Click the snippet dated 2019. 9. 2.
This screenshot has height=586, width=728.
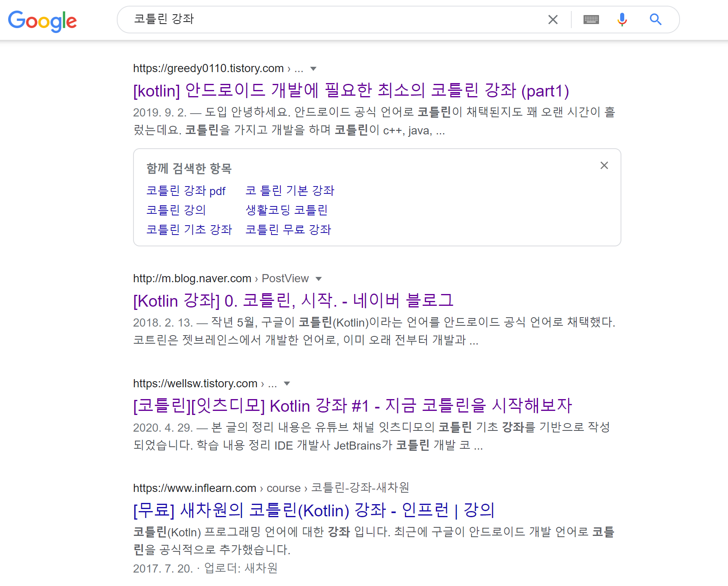click(x=374, y=121)
